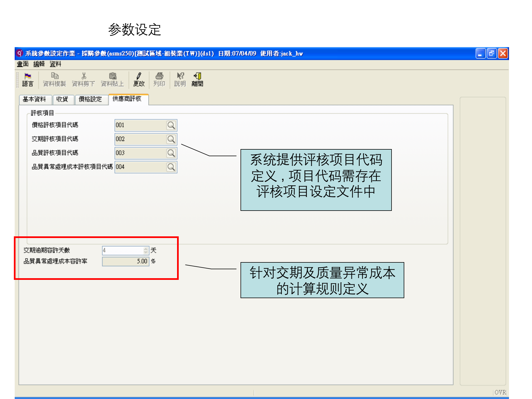Open lookup for 品質異常處理成本評核項目代碼
Screen dimensions: 532x399
[x=172, y=167]
